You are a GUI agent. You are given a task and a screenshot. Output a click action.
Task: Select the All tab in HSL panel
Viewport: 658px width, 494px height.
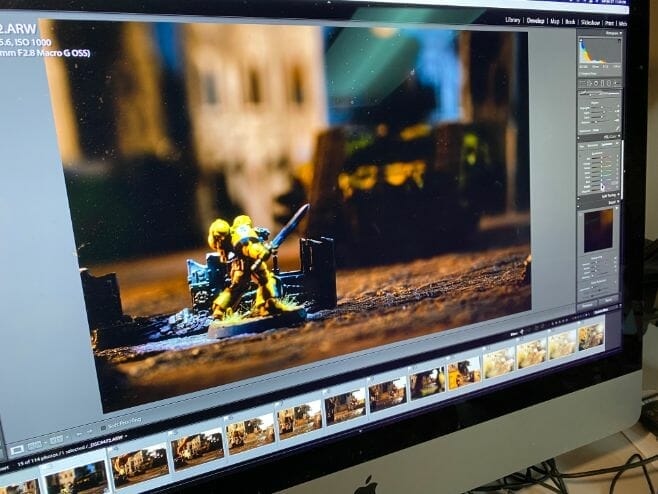[x=617, y=144]
